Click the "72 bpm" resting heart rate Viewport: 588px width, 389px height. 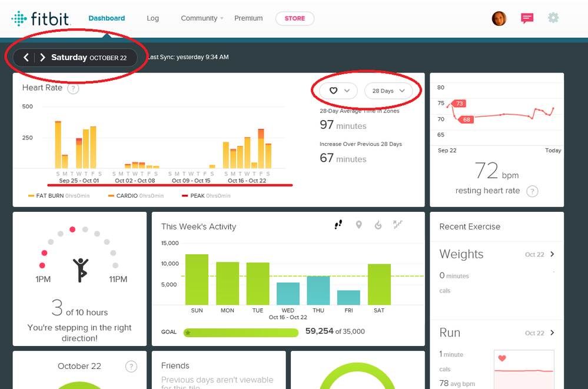click(497, 171)
